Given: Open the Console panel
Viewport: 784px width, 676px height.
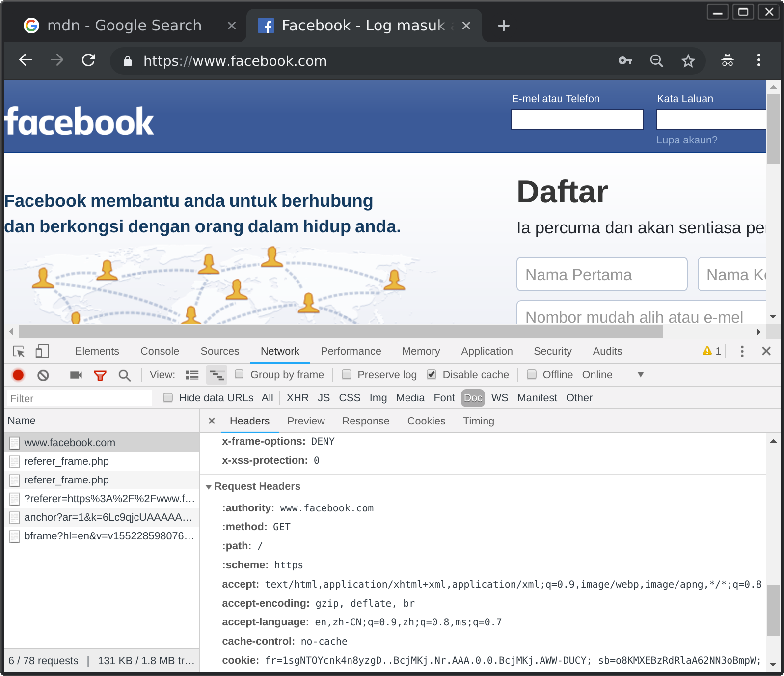Looking at the screenshot, I should [x=160, y=351].
